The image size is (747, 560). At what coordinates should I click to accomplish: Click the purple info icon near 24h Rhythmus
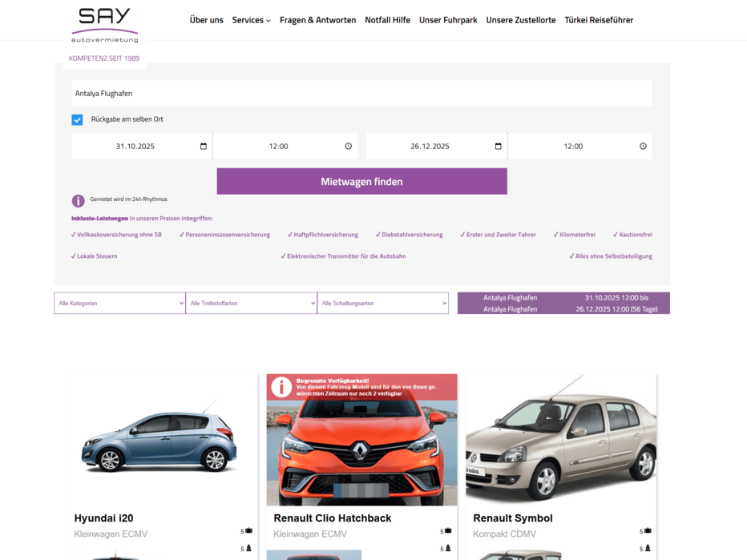pos(78,201)
